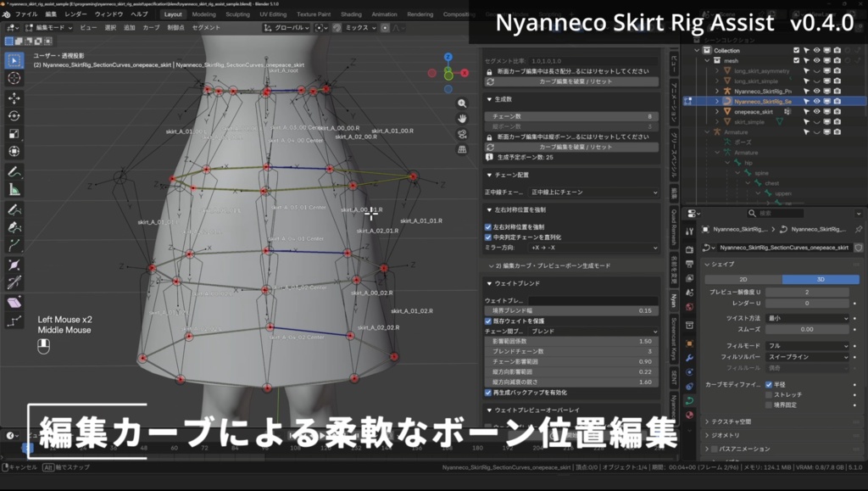The height and width of the screenshot is (491, 868).
Task: Select the Annotate tool
Action: [14, 172]
